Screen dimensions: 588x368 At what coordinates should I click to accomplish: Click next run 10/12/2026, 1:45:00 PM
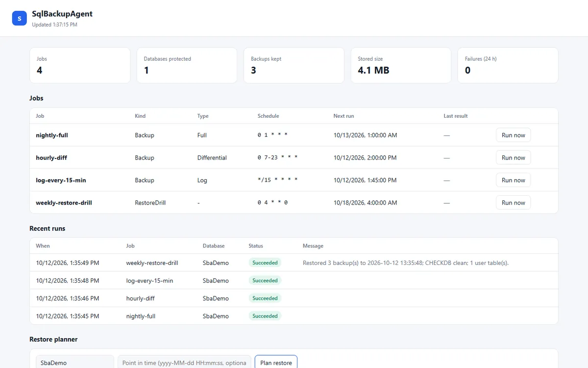tap(365, 180)
